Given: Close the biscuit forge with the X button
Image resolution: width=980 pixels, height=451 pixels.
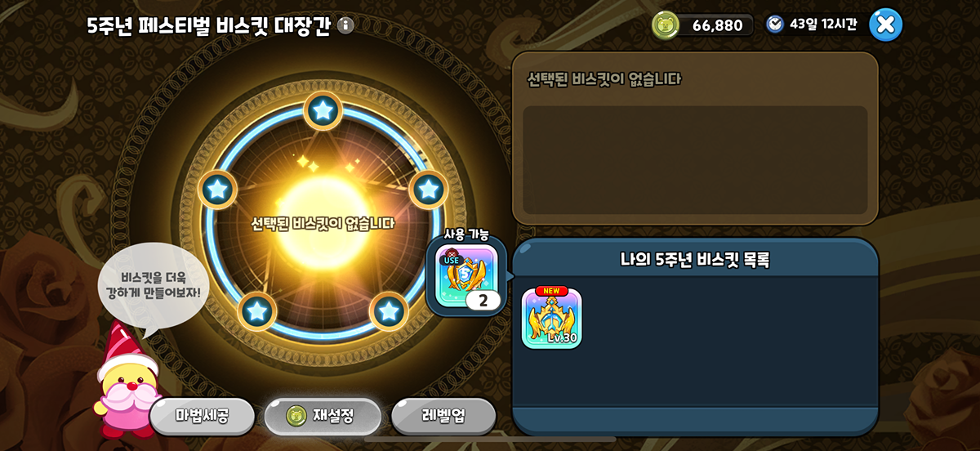Looking at the screenshot, I should 886,25.
